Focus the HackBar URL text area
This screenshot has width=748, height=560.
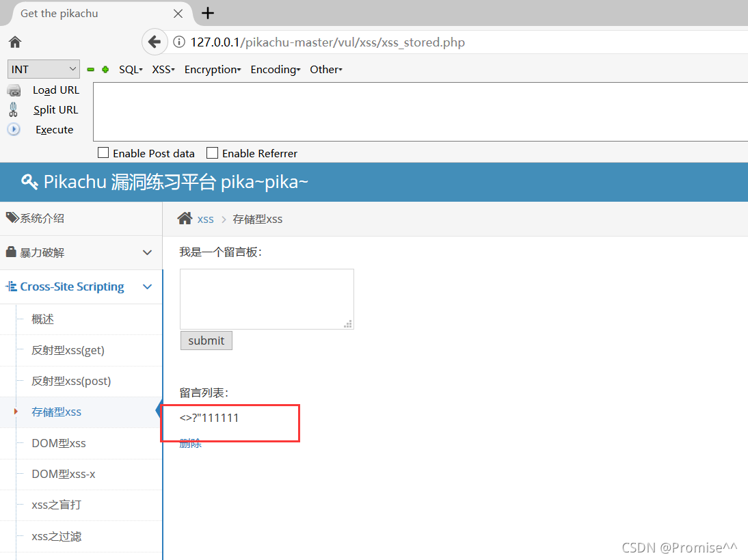pyautogui.click(x=420, y=111)
